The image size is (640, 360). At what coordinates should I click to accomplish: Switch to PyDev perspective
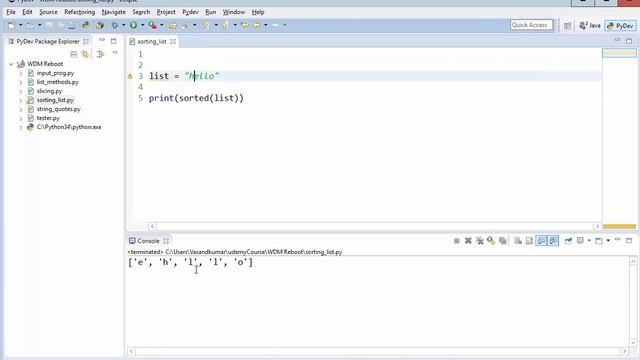click(620, 26)
